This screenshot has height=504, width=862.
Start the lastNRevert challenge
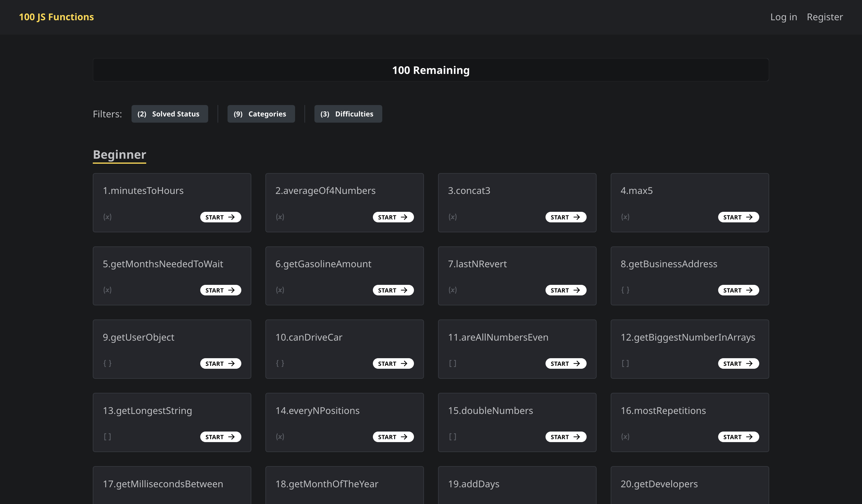click(x=566, y=290)
